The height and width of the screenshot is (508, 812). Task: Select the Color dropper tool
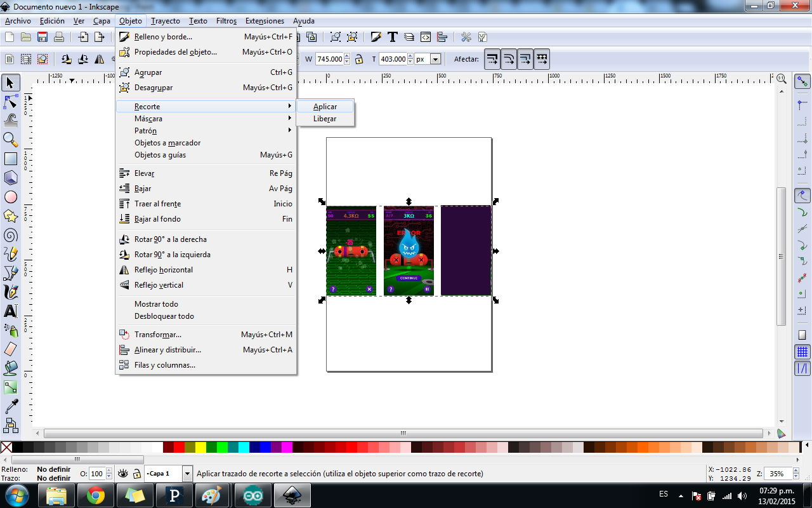pos(11,406)
